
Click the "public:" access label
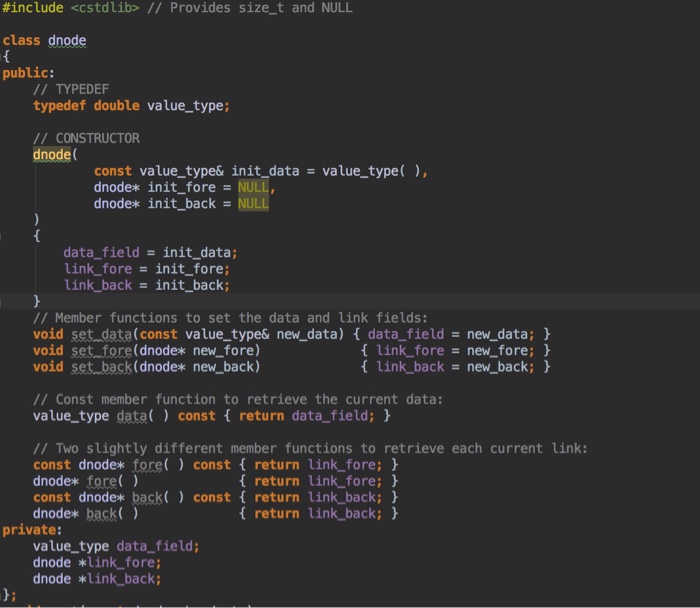28,73
